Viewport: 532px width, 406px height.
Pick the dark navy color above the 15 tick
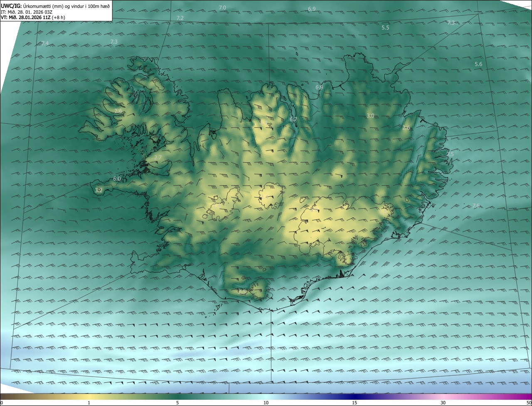pyautogui.click(x=355, y=396)
